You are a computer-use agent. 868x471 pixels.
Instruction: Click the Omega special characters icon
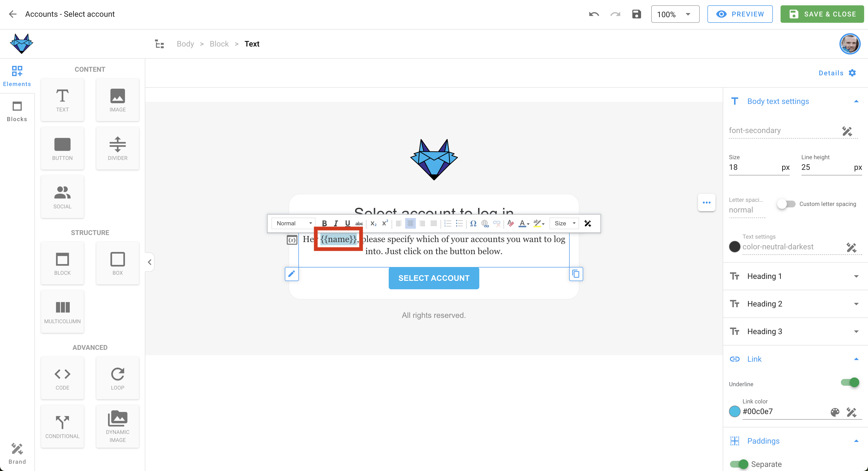[x=473, y=223]
